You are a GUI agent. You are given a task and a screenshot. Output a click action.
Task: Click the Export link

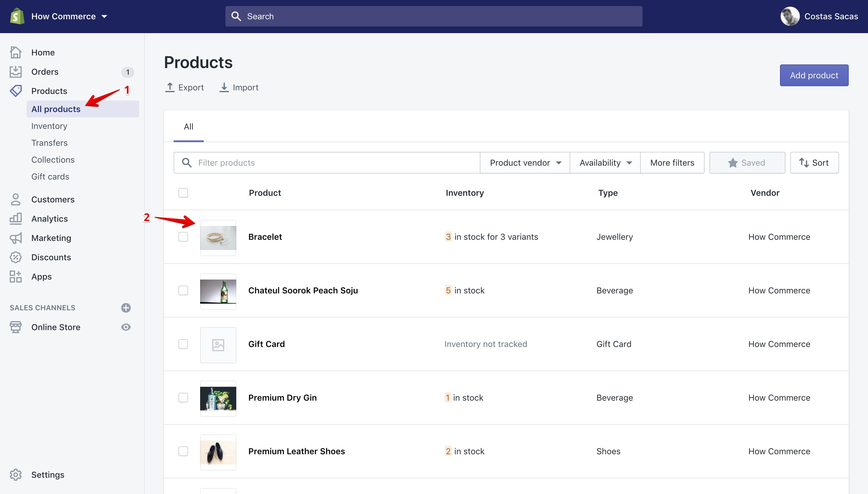184,87
